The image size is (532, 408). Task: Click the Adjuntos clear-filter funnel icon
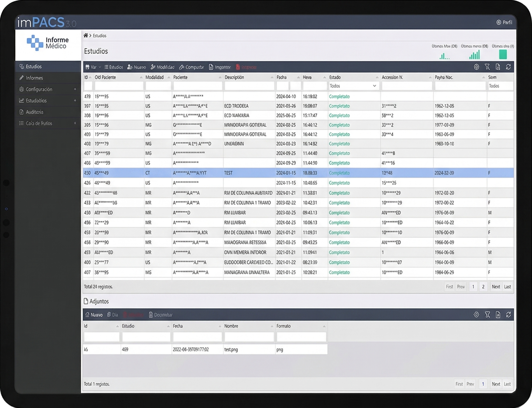pos(487,314)
